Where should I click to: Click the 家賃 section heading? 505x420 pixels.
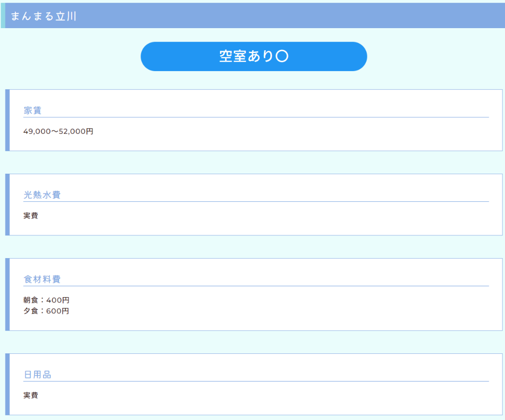33,111
